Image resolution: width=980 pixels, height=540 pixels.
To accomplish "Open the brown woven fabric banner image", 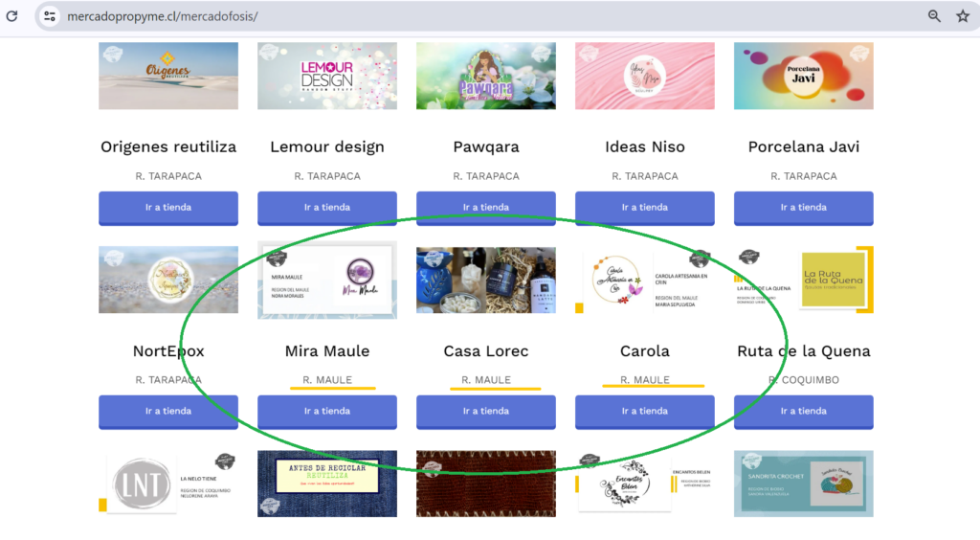I will coord(485,484).
